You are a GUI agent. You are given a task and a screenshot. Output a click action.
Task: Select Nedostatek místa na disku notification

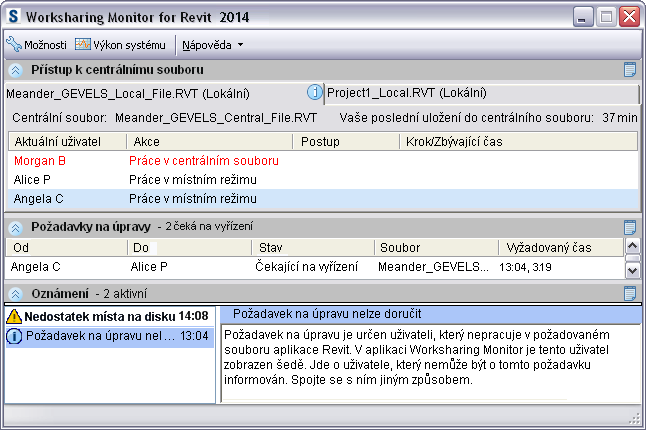[x=110, y=316]
